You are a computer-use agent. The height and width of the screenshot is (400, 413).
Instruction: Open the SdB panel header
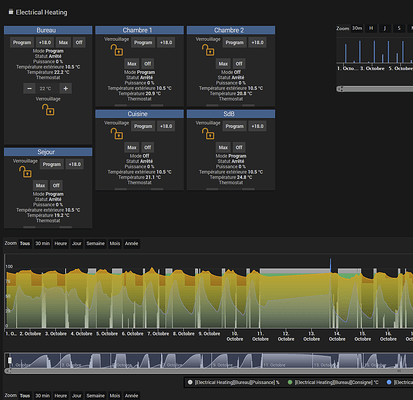point(231,114)
